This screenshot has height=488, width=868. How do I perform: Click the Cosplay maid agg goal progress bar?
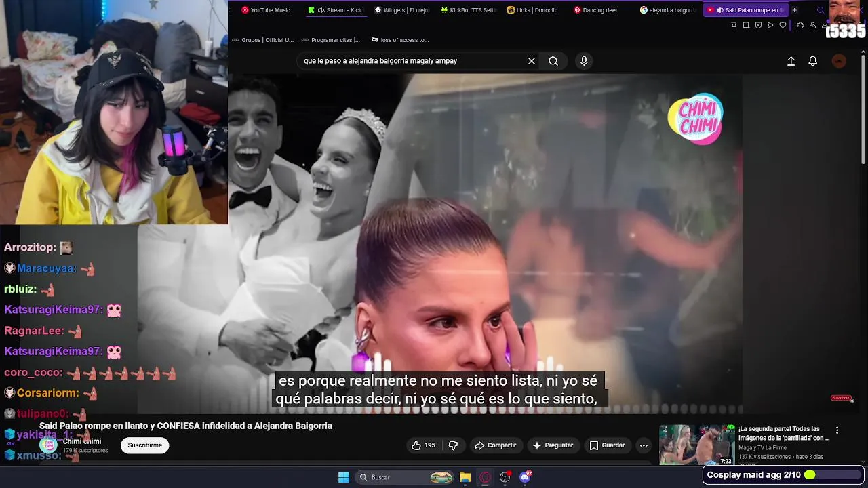832,475
